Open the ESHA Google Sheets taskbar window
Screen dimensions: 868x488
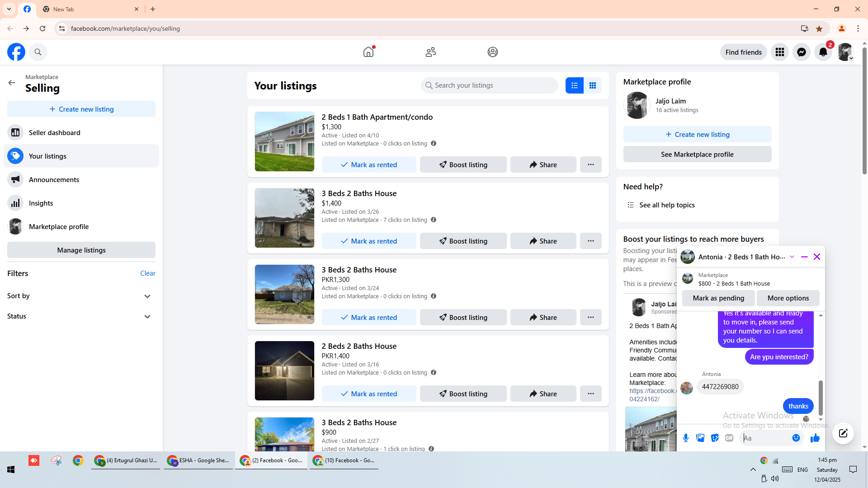pos(198,460)
